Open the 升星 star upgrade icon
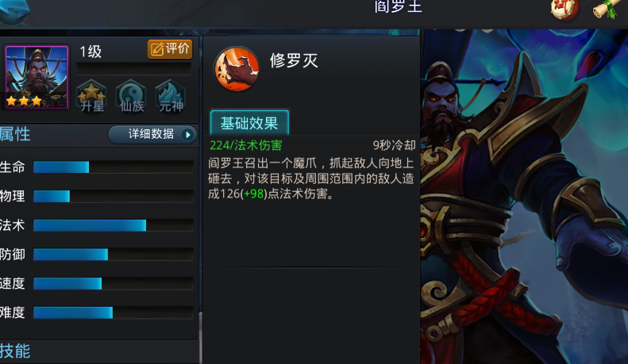 (92, 97)
